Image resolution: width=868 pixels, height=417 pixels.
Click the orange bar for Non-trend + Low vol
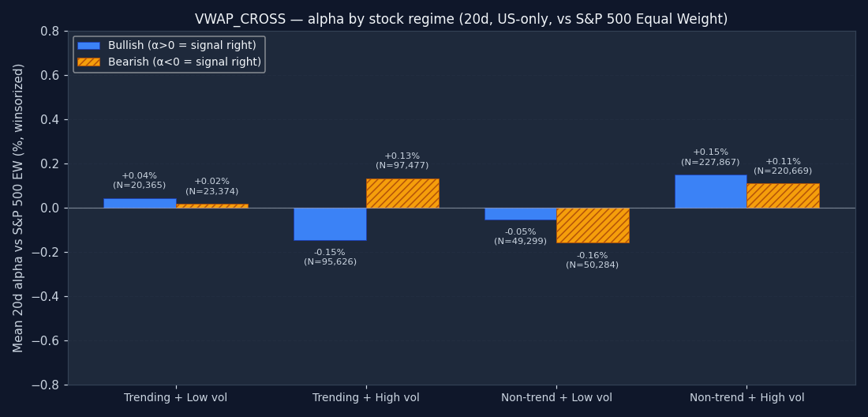coord(593,225)
